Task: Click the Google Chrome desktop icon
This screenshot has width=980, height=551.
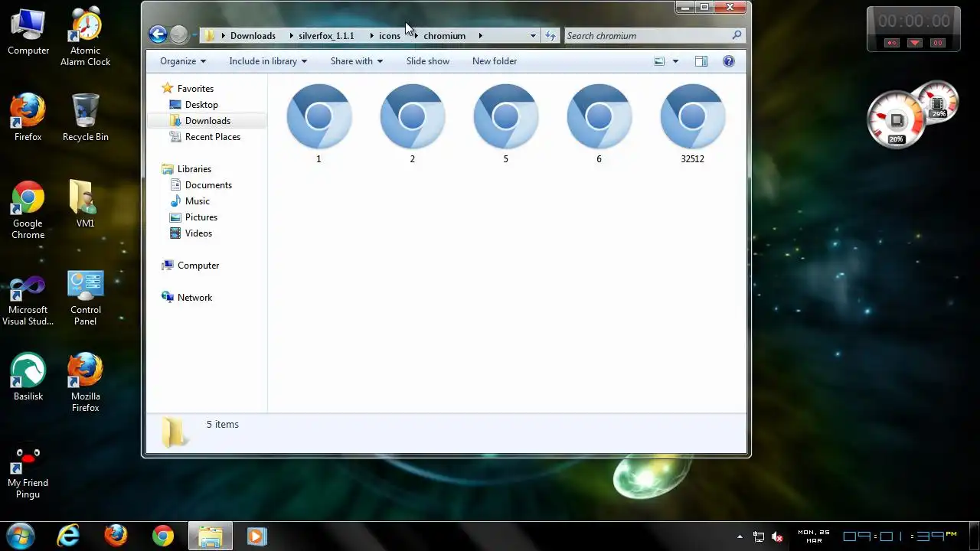Action: (x=28, y=209)
